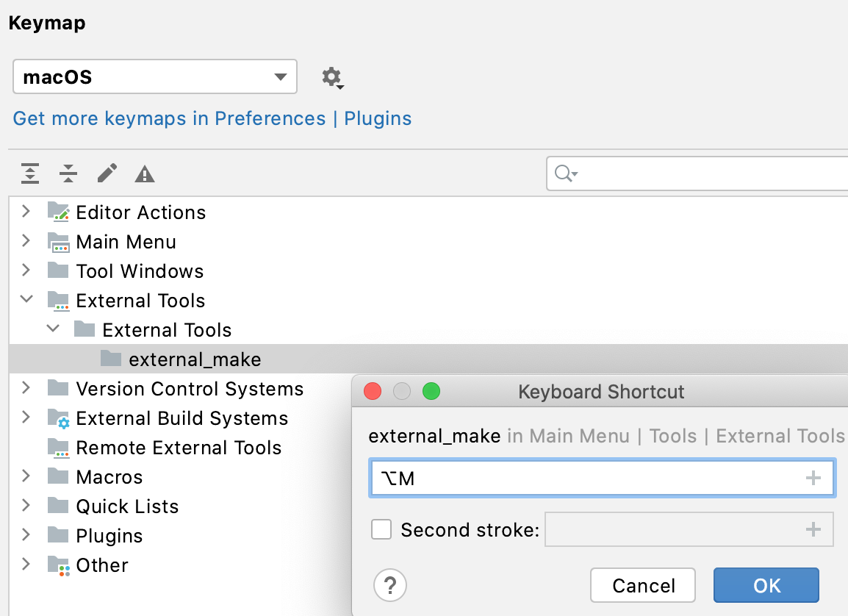Click the expand all icon in the toolbar
This screenshot has width=848, height=616.
pos(29,173)
